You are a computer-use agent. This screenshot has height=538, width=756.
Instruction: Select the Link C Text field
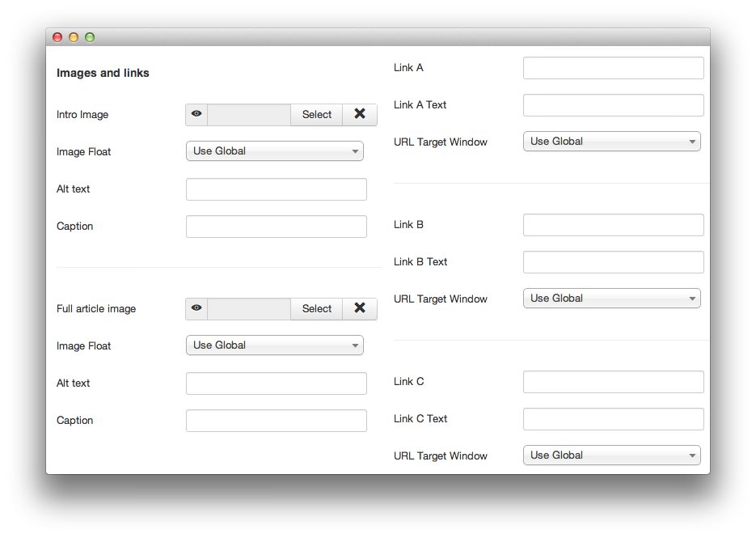click(x=613, y=419)
